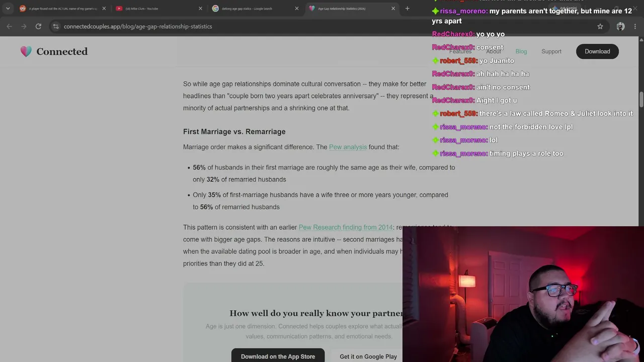Close the Mike Clum YouTube tab
Screen dimensions: 644x362
200,9
